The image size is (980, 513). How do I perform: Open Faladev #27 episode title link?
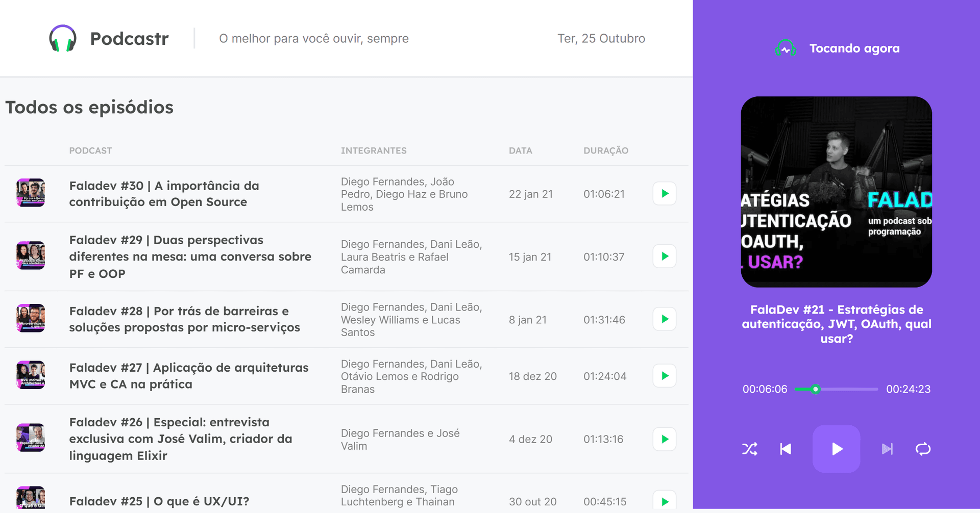(189, 376)
